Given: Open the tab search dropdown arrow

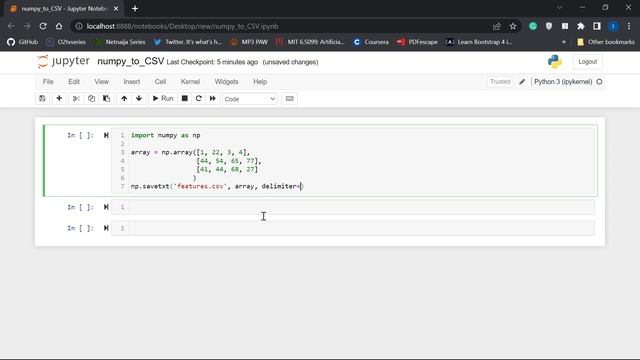Looking at the screenshot, I should 560,7.
